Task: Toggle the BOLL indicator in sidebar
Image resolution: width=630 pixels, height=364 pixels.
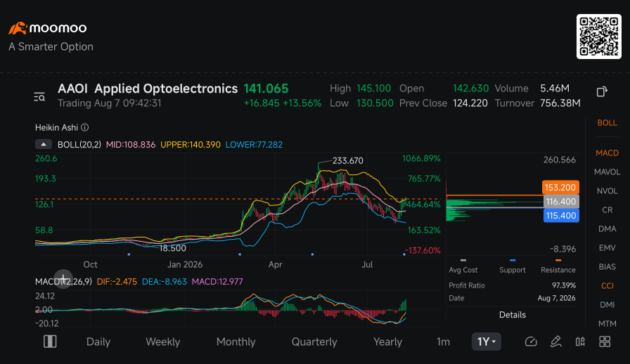Action: coord(607,123)
